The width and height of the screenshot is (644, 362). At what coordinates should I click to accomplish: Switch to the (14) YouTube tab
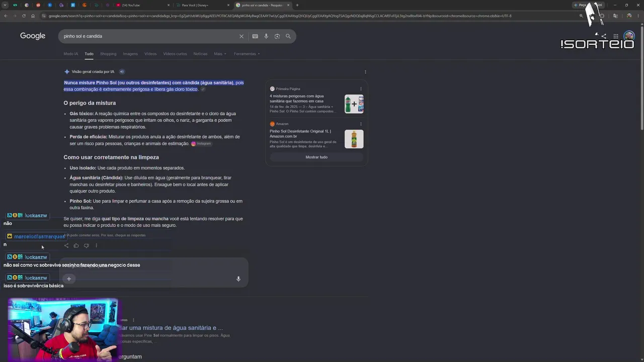tap(143, 5)
